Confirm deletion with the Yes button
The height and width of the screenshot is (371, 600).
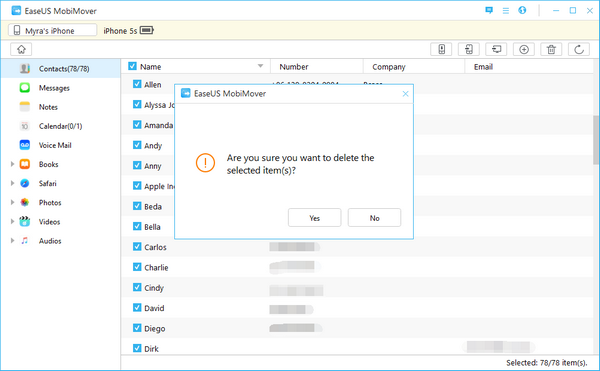(x=315, y=218)
